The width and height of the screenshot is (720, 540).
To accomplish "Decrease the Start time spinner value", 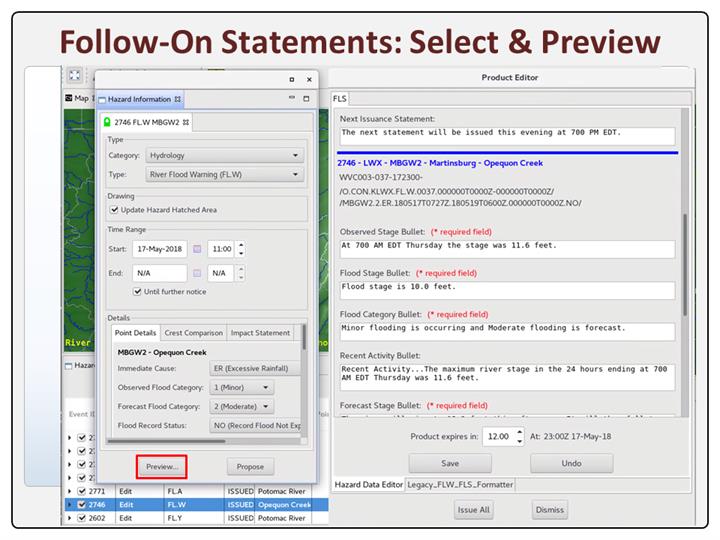I will coord(242,253).
